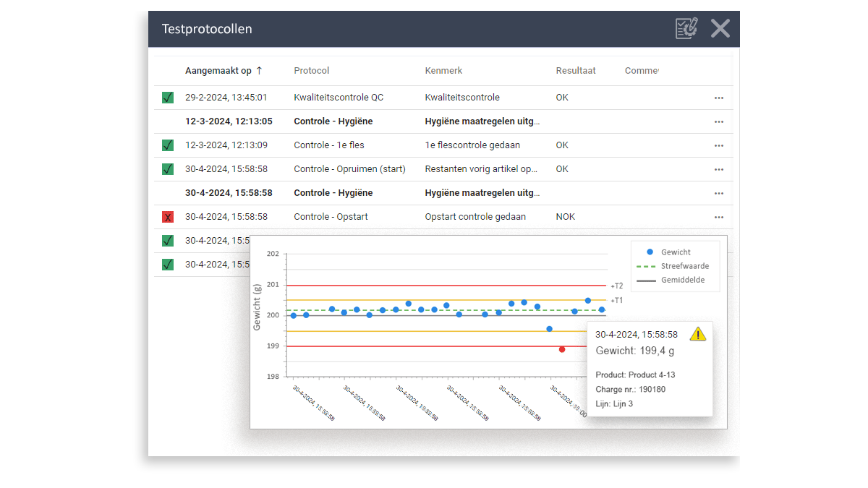Sort by Protocol column header
868x488 pixels.
[x=312, y=70]
